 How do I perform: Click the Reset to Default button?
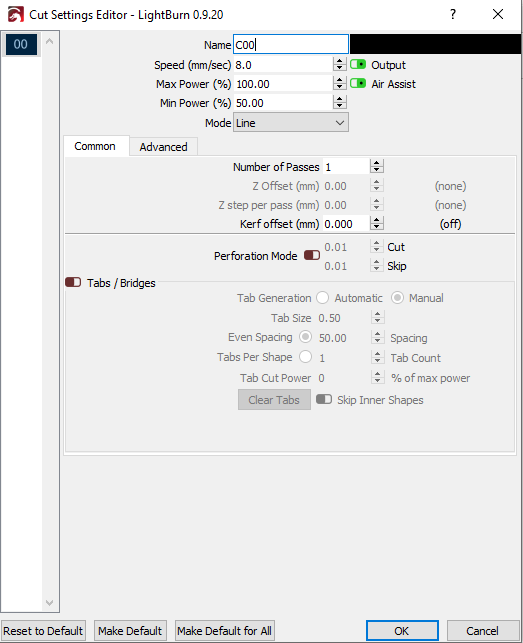[43, 631]
